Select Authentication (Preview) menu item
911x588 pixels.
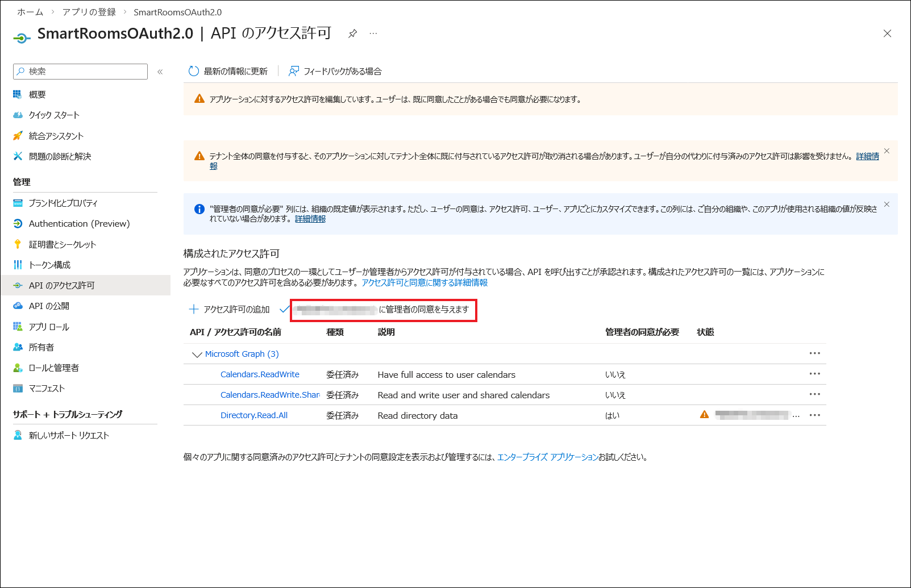[79, 224]
